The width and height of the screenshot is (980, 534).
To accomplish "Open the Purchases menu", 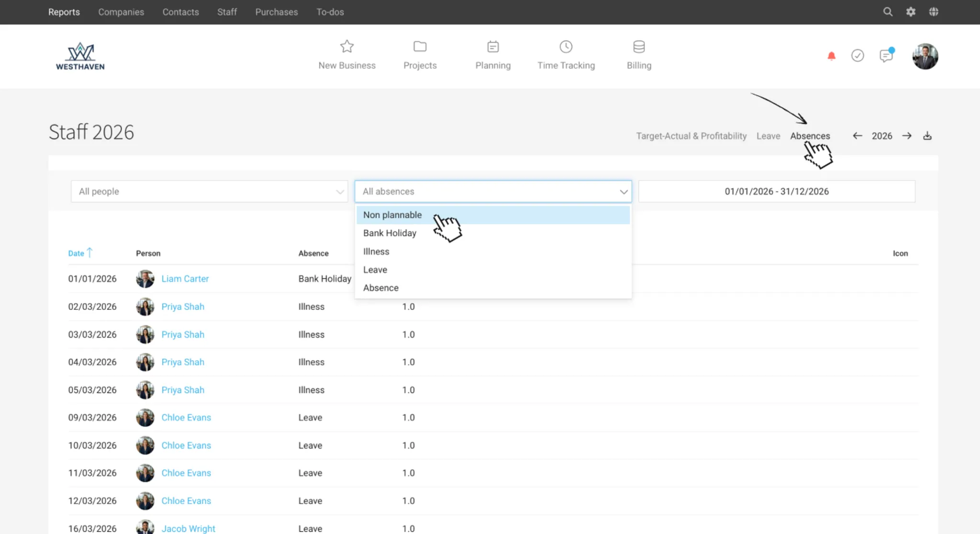I will (277, 12).
